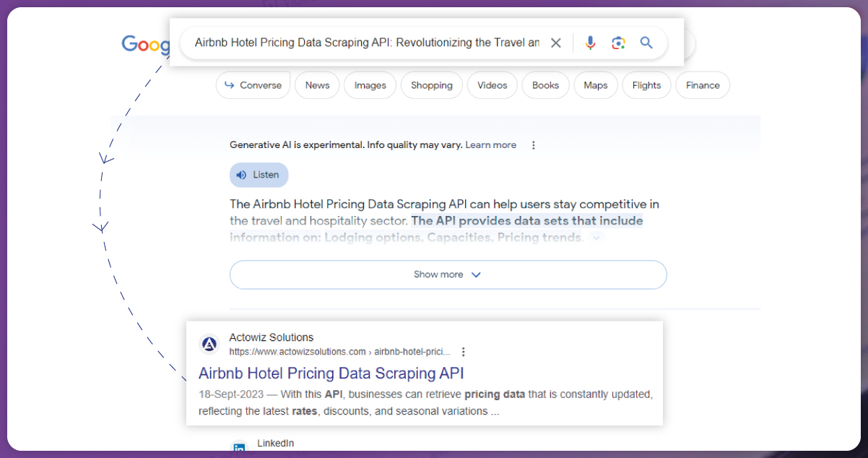Switch to the Videos tab

(492, 85)
